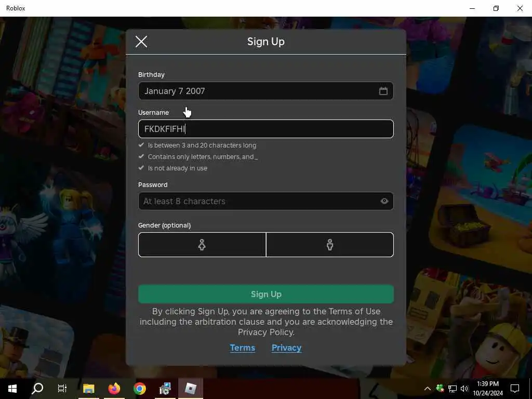This screenshot has width=532, height=399.
Task: Open the Privacy link
Action: (x=286, y=348)
